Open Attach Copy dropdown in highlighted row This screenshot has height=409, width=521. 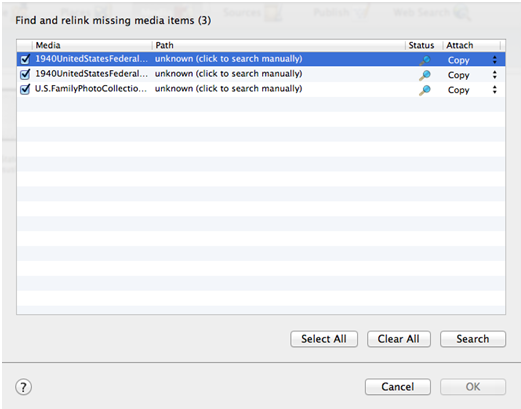[x=472, y=60]
